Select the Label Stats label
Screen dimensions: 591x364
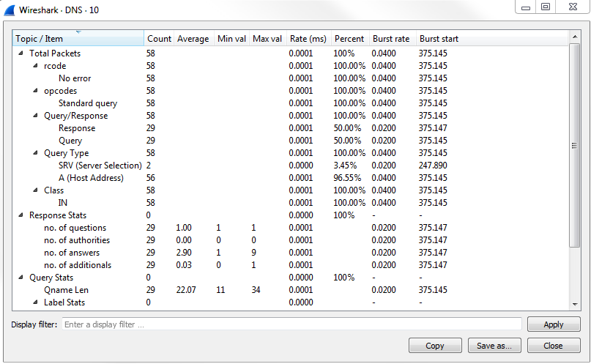pos(64,302)
